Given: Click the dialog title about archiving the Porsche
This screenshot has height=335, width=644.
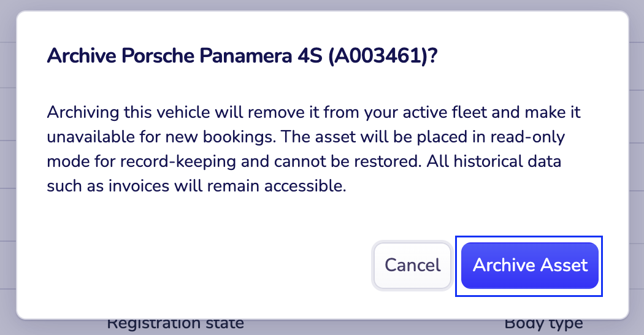Looking at the screenshot, I should [242, 56].
